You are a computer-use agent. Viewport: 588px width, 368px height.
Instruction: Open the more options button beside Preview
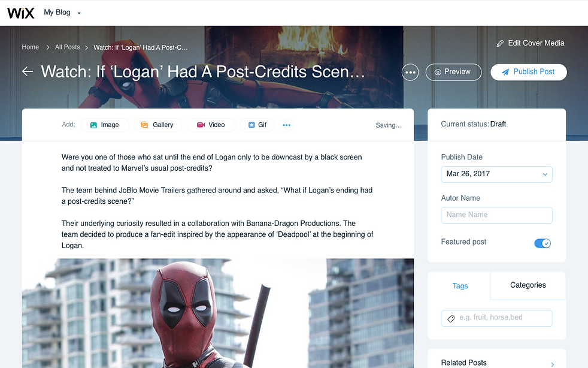[410, 72]
